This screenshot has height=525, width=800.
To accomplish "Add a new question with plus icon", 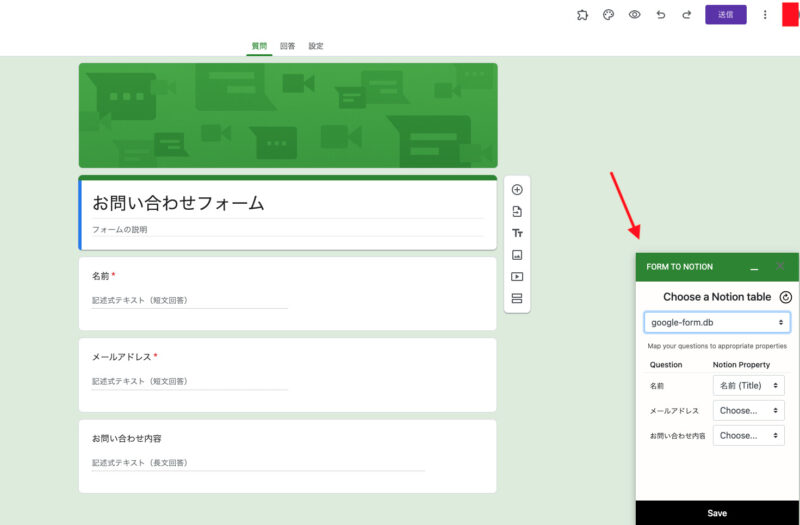I will click(x=517, y=190).
